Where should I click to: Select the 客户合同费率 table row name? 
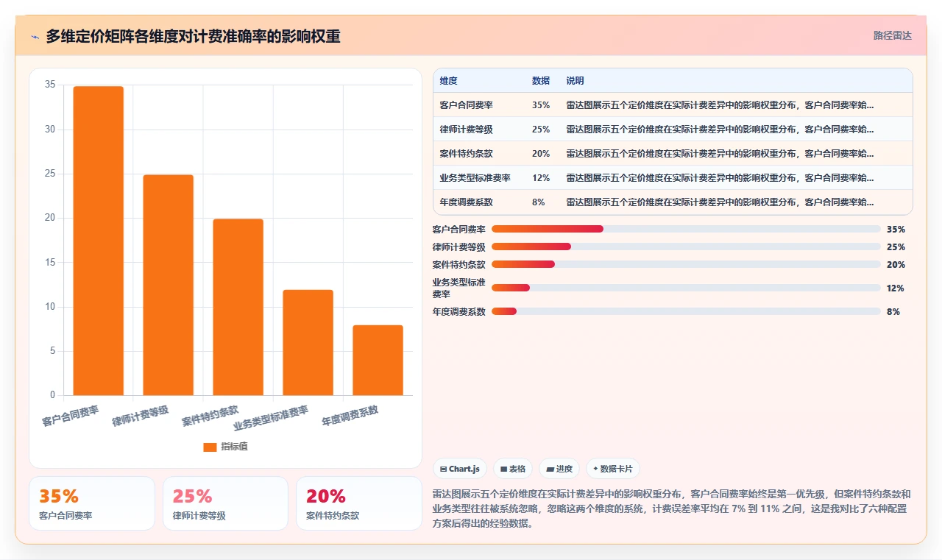pyautogui.click(x=467, y=105)
